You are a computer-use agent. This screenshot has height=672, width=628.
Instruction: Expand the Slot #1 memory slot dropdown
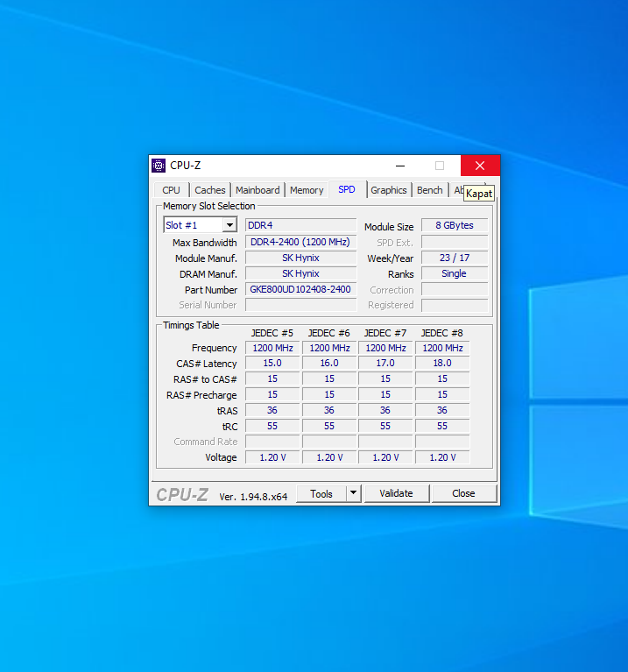229,225
